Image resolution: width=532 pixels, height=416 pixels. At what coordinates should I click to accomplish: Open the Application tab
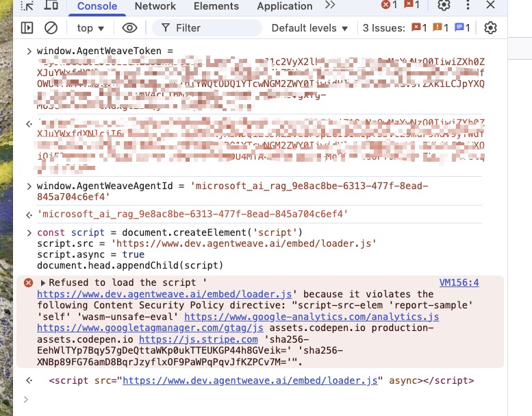click(285, 6)
